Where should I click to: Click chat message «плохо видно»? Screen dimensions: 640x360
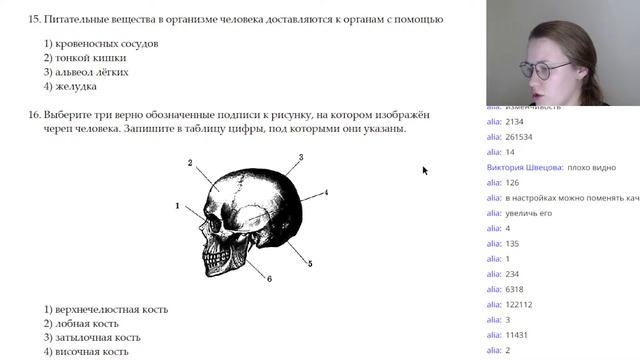tap(591, 167)
